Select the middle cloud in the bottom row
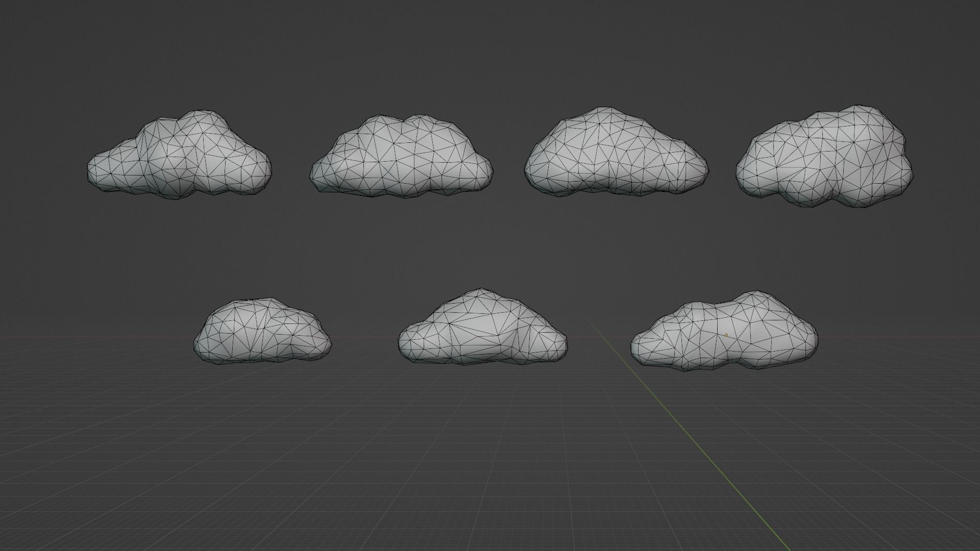 coord(483,327)
